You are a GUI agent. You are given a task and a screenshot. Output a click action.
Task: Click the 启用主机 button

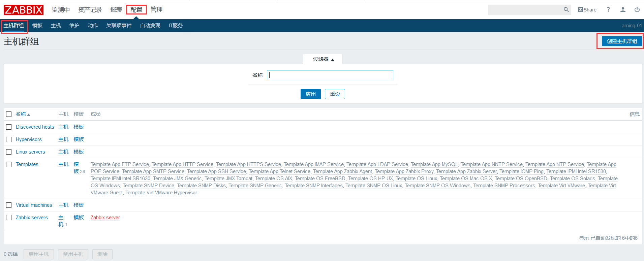(39, 254)
